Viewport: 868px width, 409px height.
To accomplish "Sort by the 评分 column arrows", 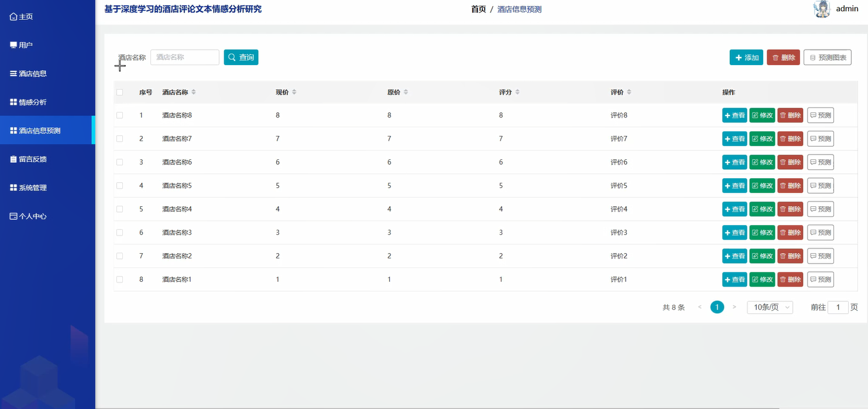I will [517, 92].
